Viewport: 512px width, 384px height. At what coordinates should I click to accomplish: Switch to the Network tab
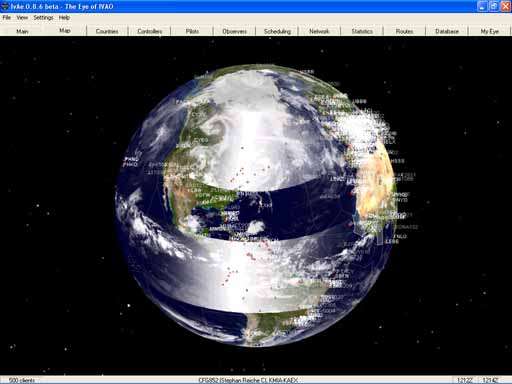319,31
